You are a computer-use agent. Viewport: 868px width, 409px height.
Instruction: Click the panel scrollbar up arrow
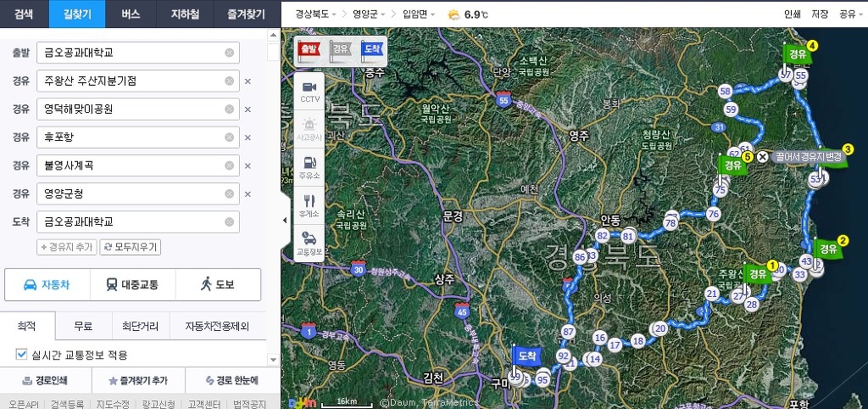[274, 35]
